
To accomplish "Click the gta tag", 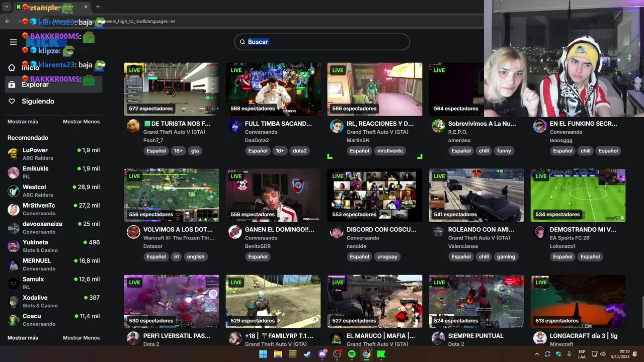I will 195,151.
